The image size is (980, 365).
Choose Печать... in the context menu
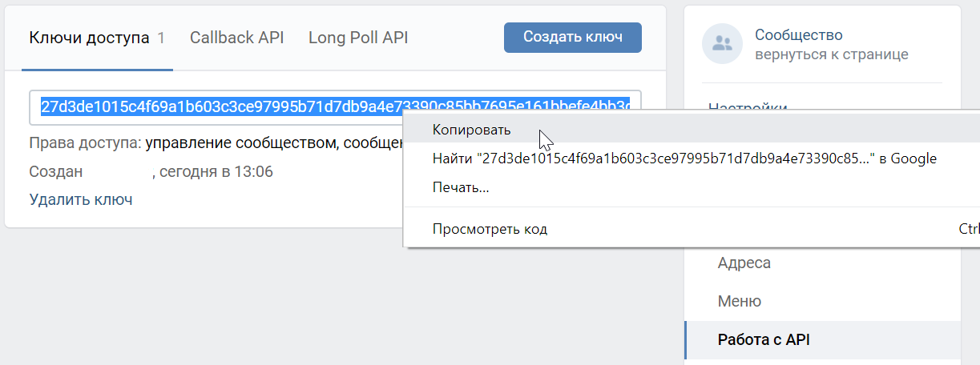[460, 187]
